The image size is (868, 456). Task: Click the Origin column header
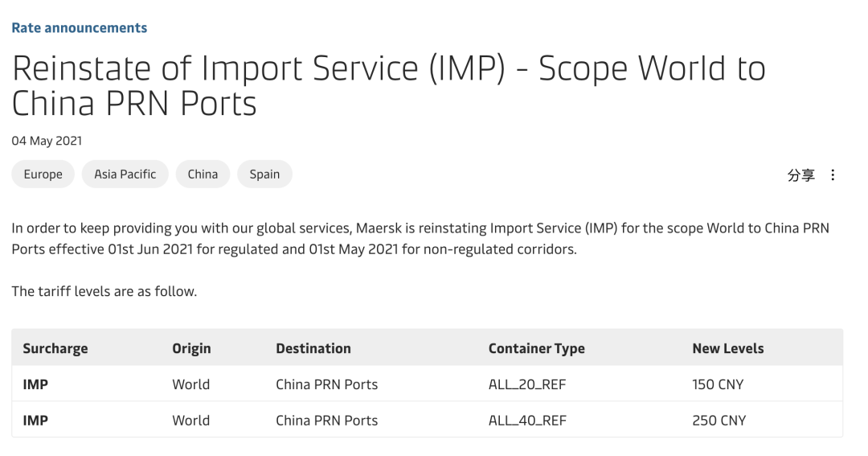(x=191, y=348)
